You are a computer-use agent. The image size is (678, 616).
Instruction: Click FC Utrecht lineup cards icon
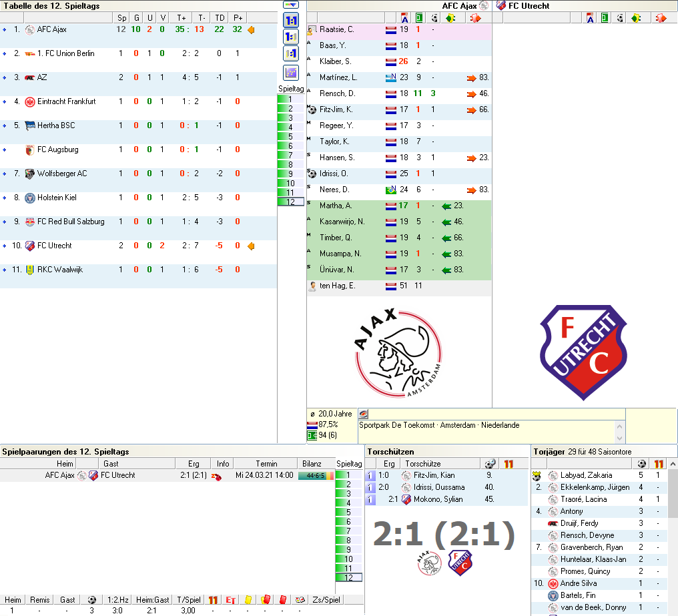[x=636, y=18]
